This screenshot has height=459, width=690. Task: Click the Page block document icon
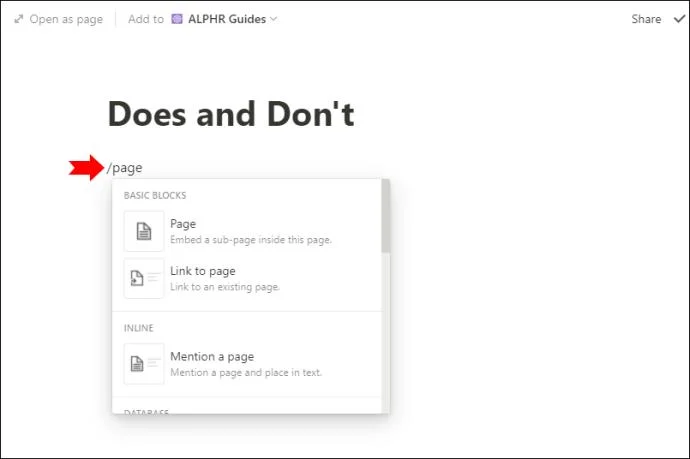[x=144, y=231]
